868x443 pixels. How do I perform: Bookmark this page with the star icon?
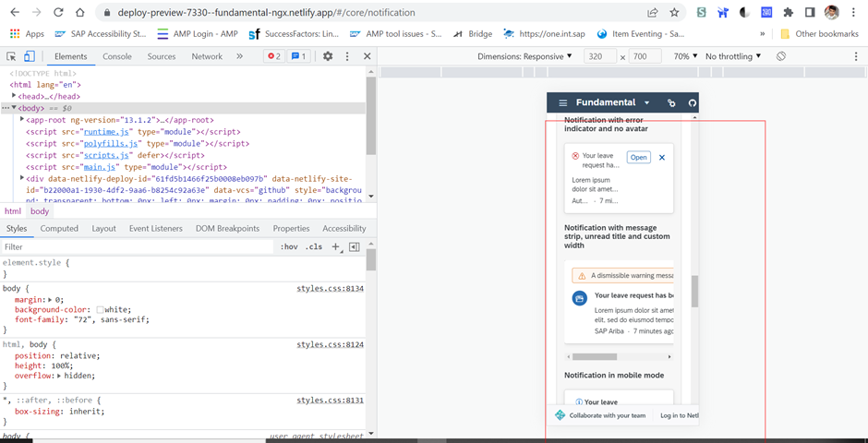tap(674, 12)
